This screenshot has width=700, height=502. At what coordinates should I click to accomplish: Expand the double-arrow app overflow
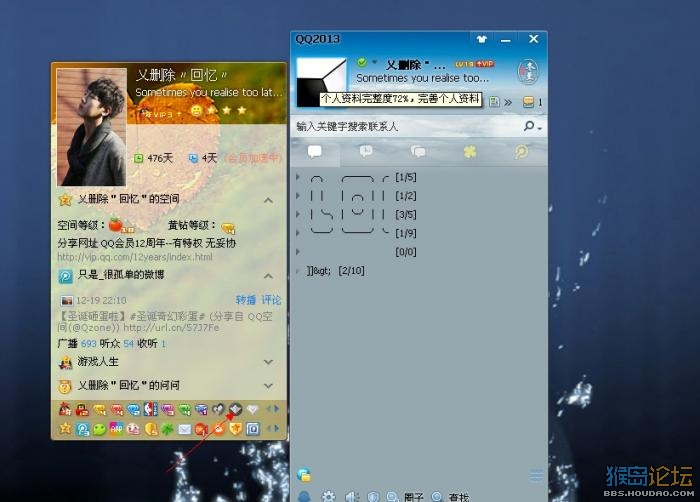pos(508,102)
